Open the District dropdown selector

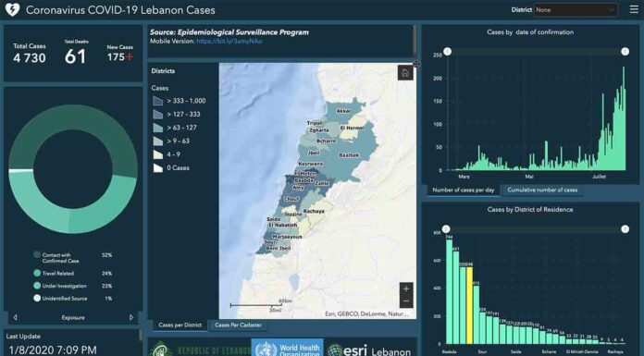coord(576,10)
